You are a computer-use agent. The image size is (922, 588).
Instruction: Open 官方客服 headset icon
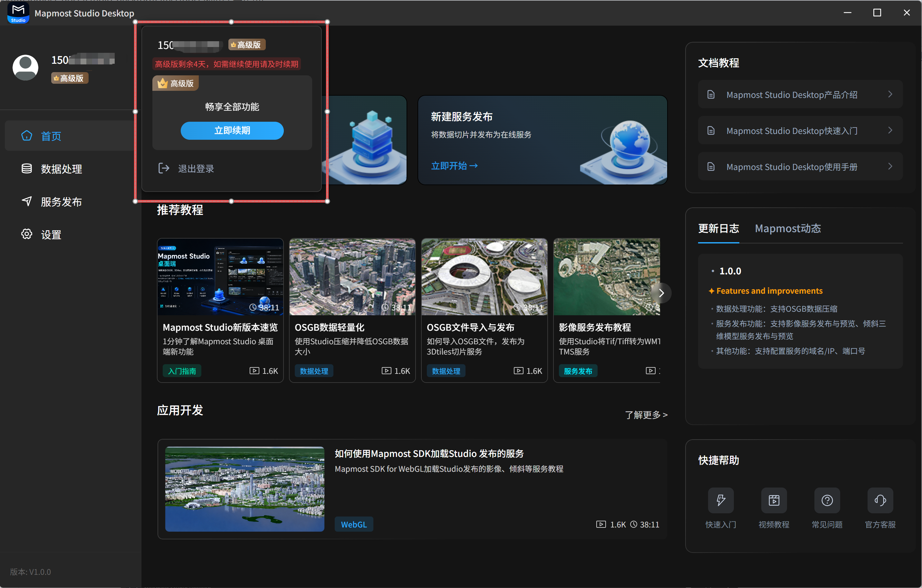(880, 500)
